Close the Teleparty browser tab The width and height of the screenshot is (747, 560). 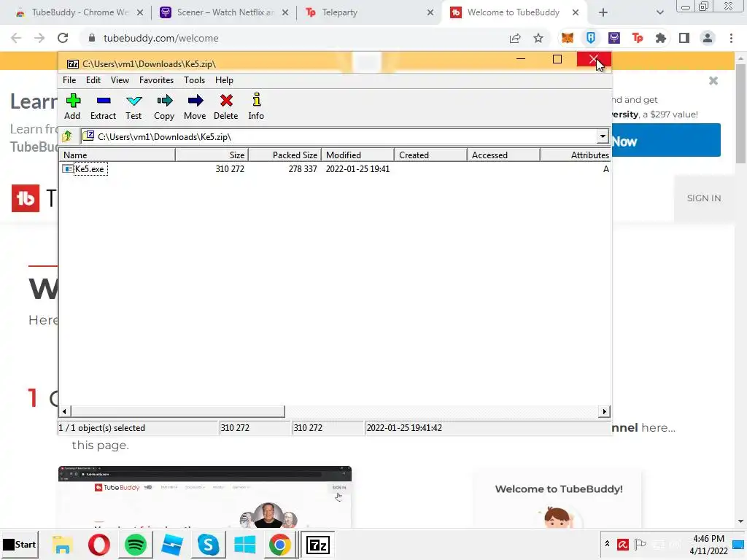click(x=430, y=12)
